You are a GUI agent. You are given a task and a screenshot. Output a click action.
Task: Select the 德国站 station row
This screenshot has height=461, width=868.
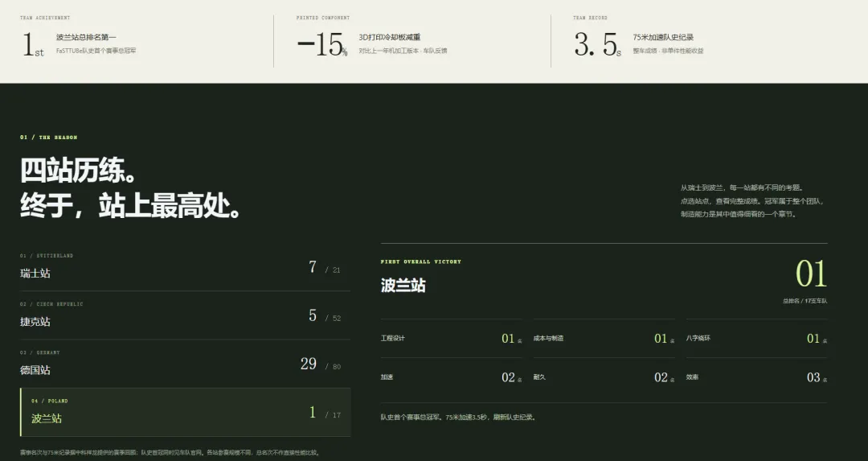coord(186,364)
